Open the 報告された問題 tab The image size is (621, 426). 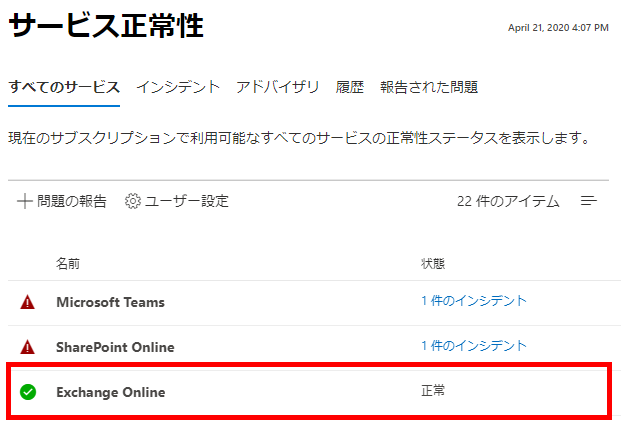[x=429, y=87]
